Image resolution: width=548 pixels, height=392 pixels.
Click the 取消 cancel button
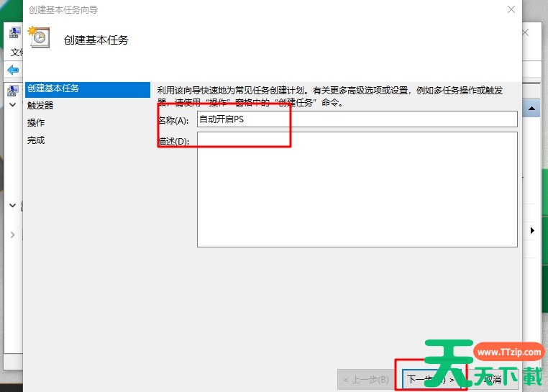tap(493, 379)
